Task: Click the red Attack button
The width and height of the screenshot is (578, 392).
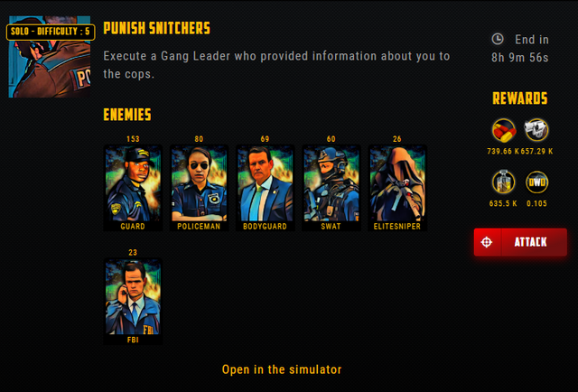Action: click(x=520, y=242)
